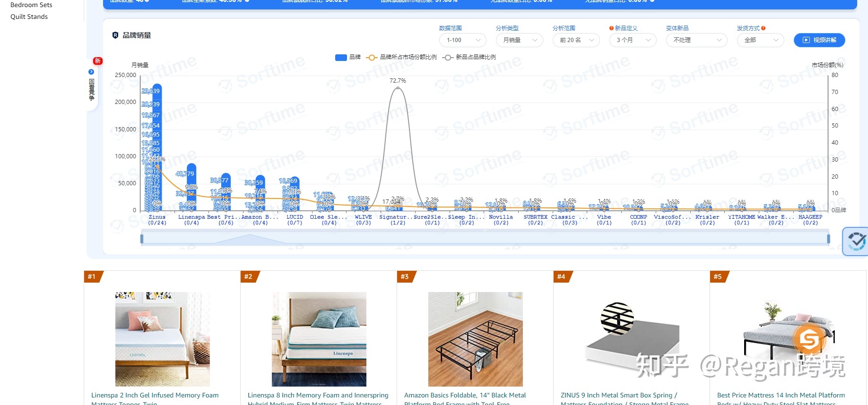Image resolution: width=868 pixels, height=405 pixels.
Task: Open the 数据范围 dropdown showing 1-100
Action: click(x=462, y=40)
